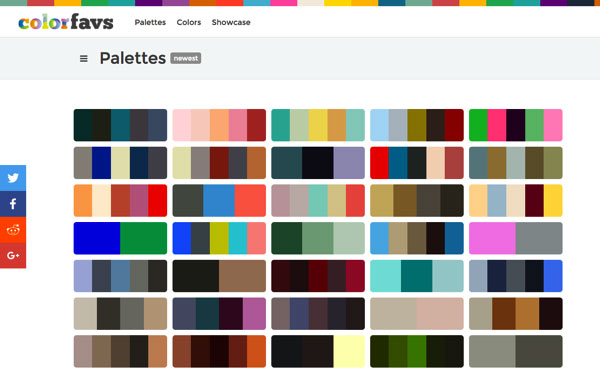Screen dimensions: 600x371
Task: Click the colorfavs logo
Action: tap(66, 22)
